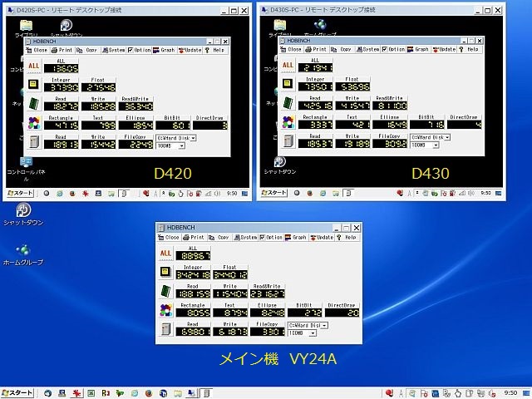This screenshot has width=532, height=399.
Task: Click video benchmark icon in main HDBENCH window
Action: point(165,309)
